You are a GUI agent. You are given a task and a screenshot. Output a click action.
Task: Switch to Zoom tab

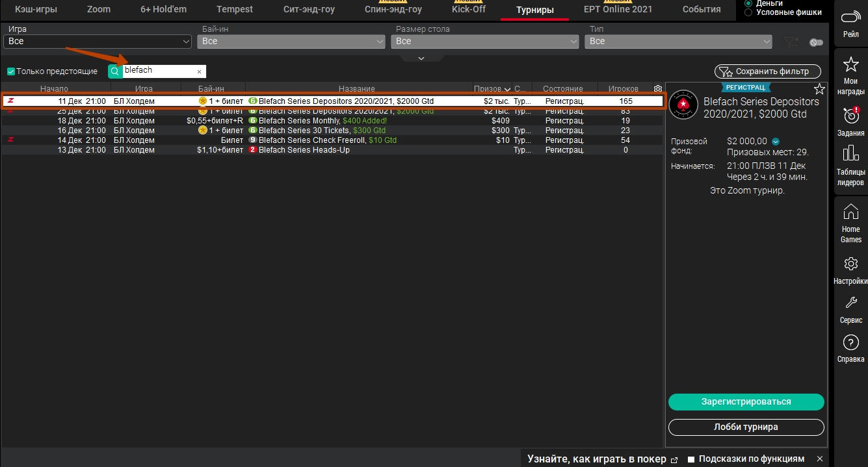[x=99, y=9]
